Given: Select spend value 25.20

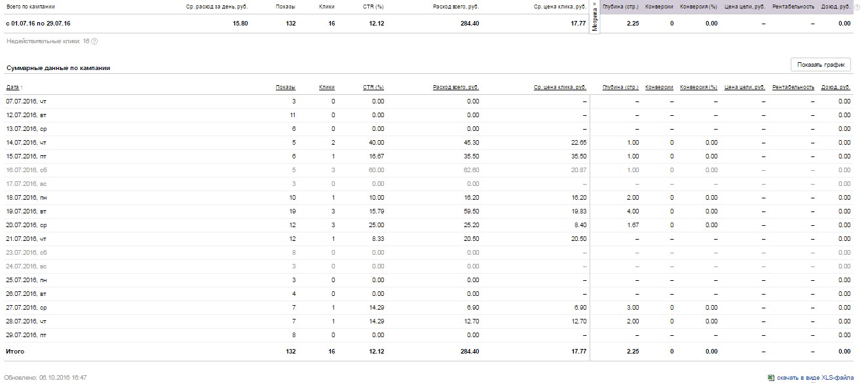Looking at the screenshot, I should coord(471,225).
